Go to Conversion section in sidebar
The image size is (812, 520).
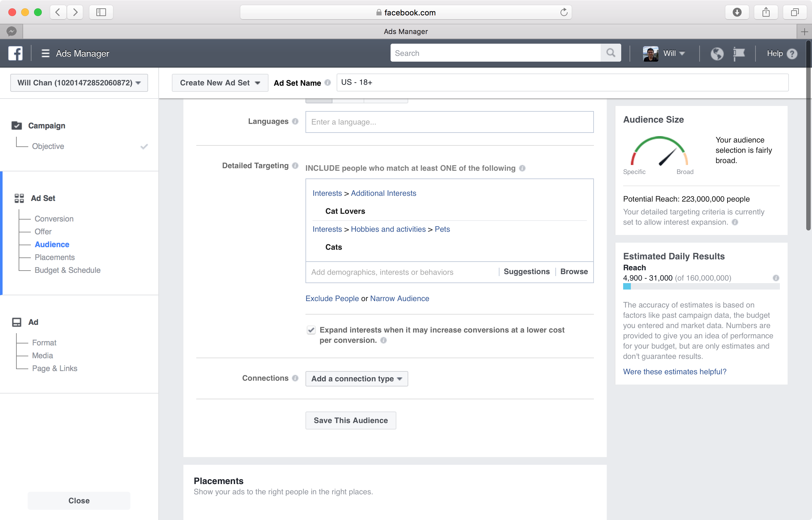click(54, 219)
